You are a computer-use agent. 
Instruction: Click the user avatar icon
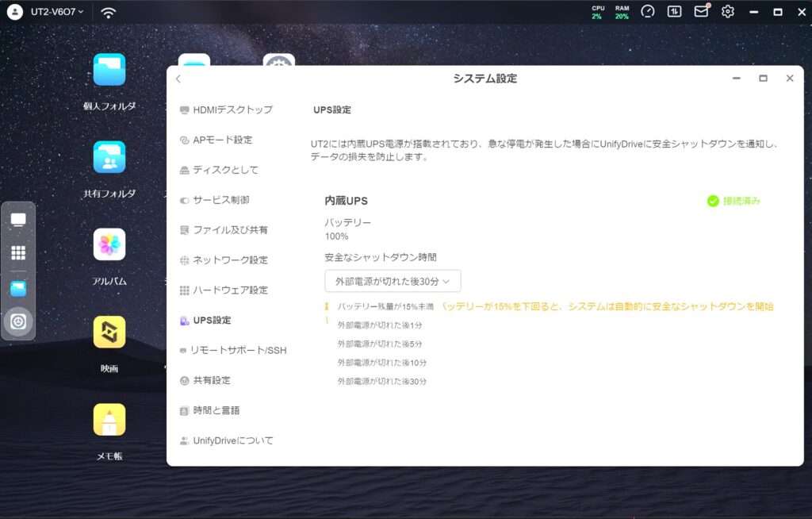[15, 11]
